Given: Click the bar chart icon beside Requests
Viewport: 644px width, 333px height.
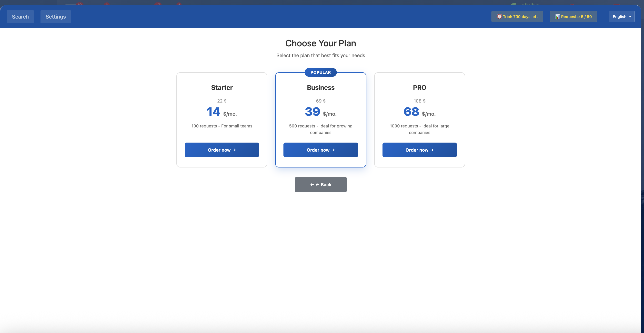Looking at the screenshot, I should click(557, 17).
